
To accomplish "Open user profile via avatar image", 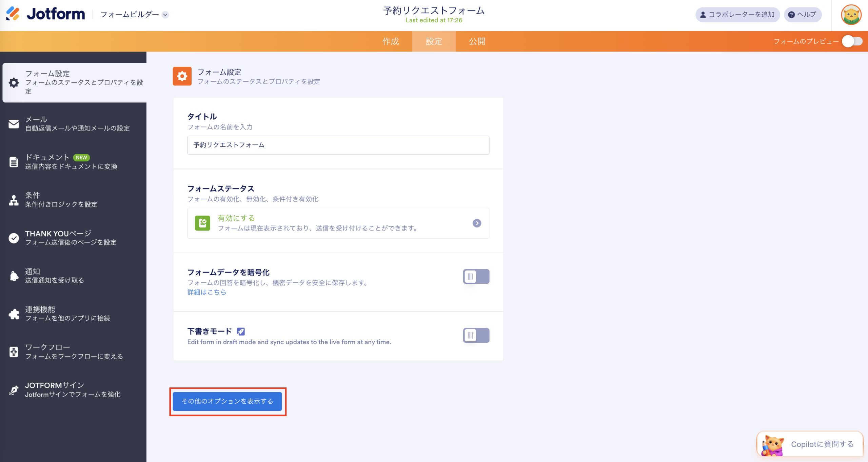I will click(x=852, y=15).
